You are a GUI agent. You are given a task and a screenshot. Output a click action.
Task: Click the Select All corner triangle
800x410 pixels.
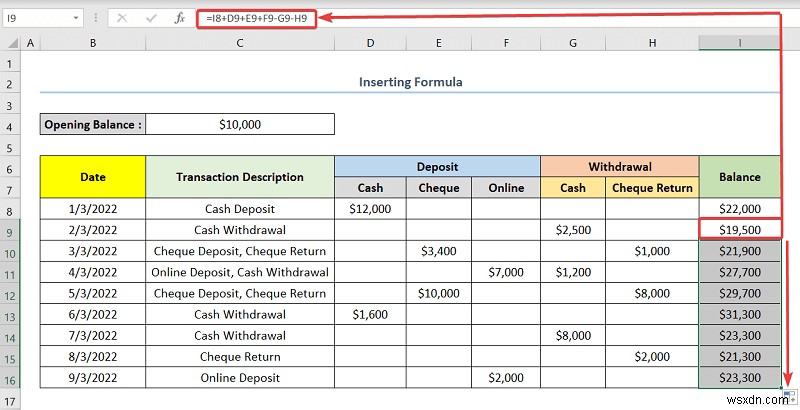13,43
